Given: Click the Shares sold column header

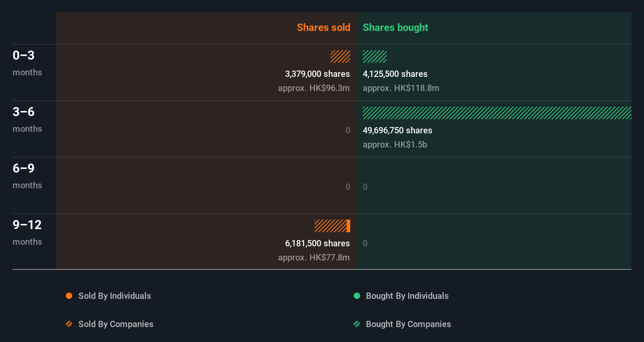Looking at the screenshot, I should pyautogui.click(x=324, y=27).
